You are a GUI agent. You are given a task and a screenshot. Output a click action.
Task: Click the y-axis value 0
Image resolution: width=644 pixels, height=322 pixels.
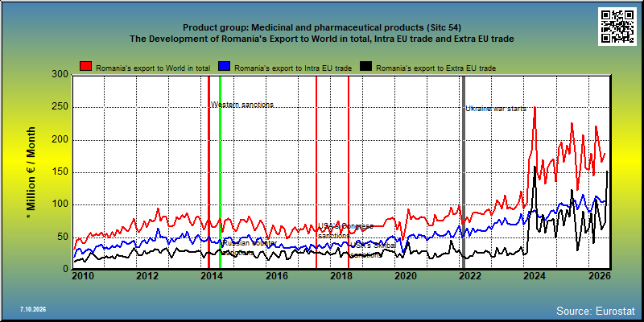pos(66,269)
